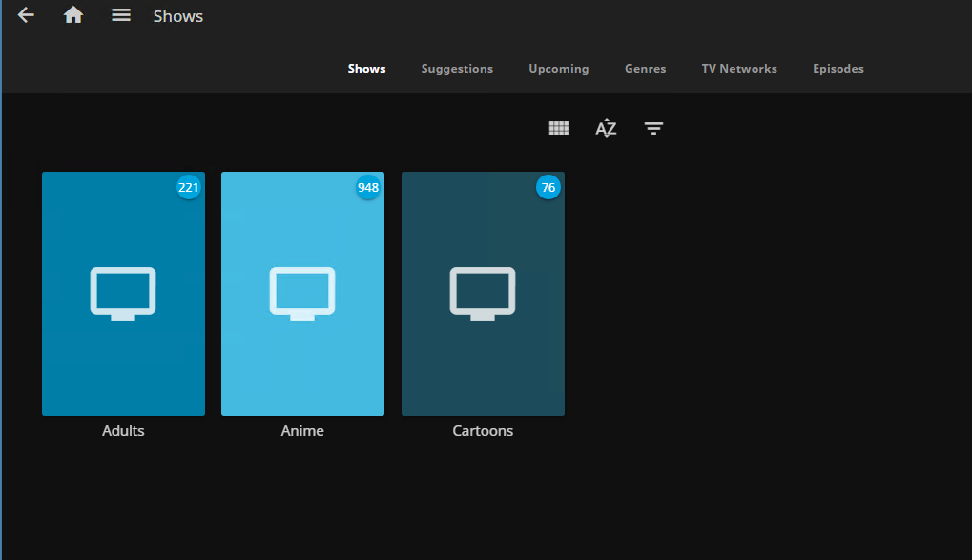This screenshot has width=972, height=560.
Task: Switch to the Upcoming tab
Action: point(558,69)
